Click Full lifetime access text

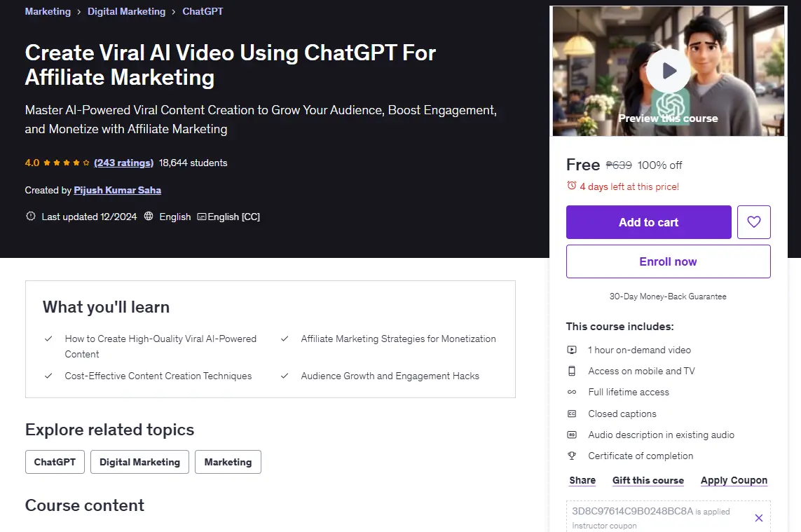point(629,392)
